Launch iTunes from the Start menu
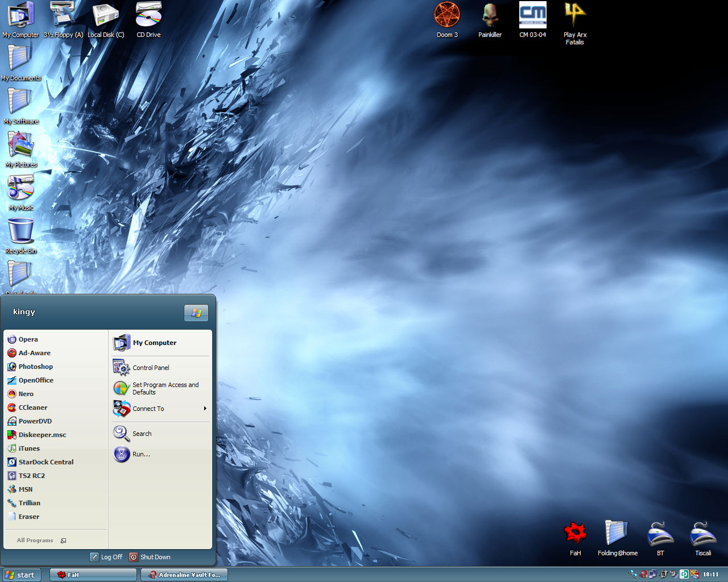 point(28,448)
